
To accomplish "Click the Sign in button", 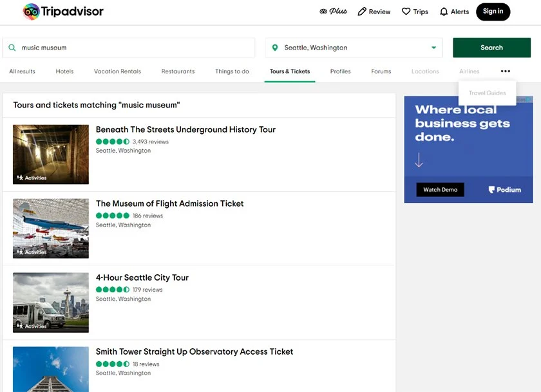I will pos(493,12).
